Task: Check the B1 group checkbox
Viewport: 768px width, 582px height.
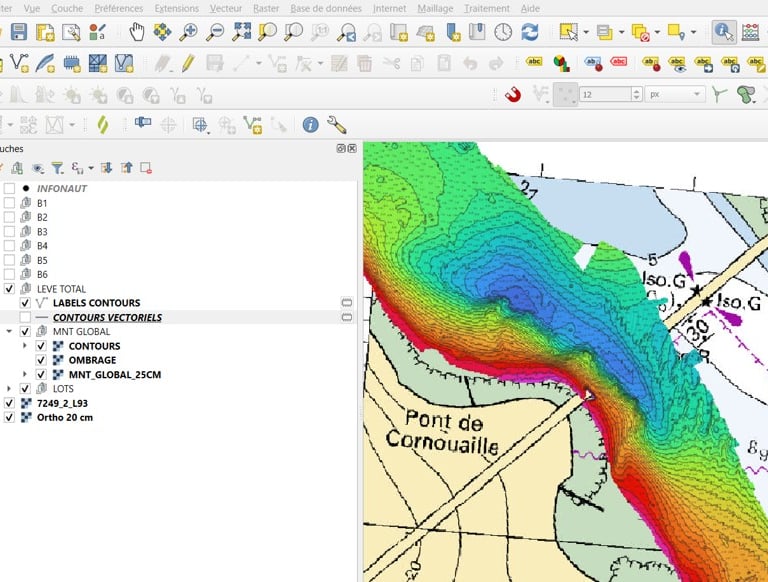Action: [x=9, y=203]
